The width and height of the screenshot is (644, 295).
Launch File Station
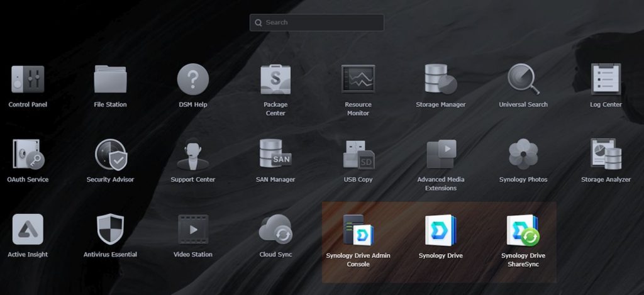[111, 80]
